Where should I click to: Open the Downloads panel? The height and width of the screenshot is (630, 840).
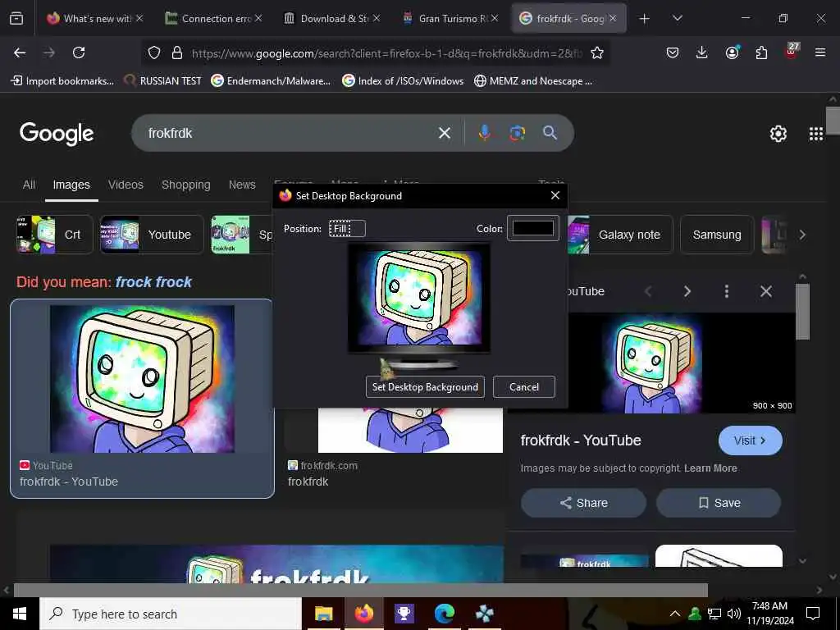tap(702, 52)
